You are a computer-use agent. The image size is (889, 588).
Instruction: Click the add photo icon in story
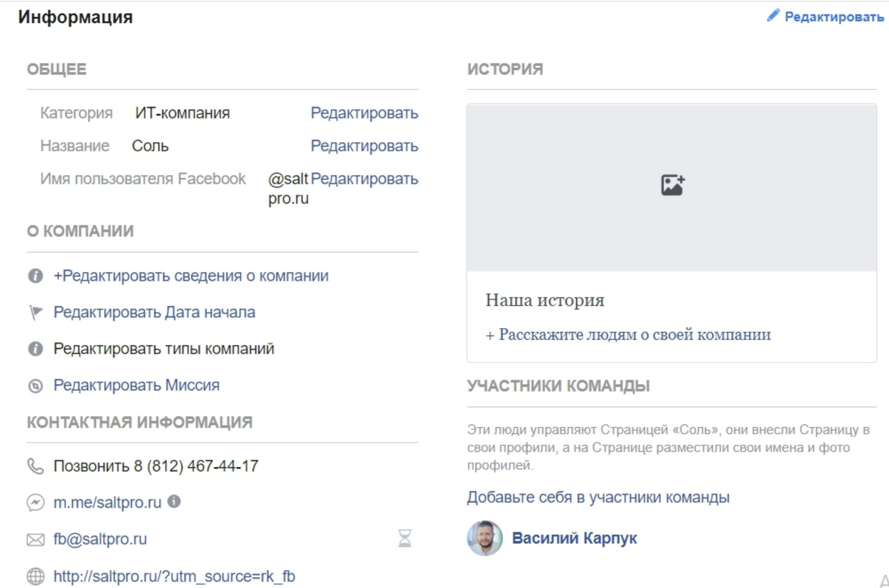click(673, 185)
